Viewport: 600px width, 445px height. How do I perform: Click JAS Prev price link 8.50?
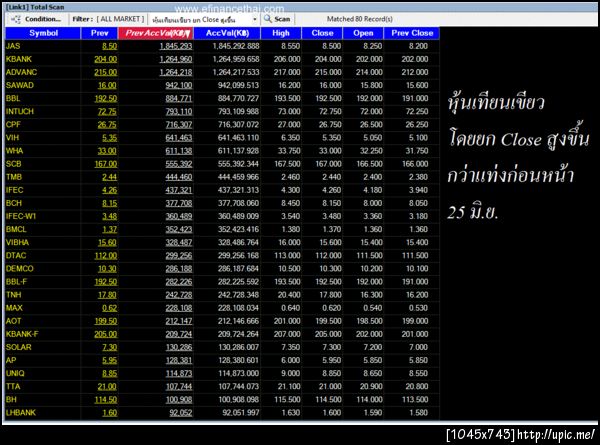(109, 46)
